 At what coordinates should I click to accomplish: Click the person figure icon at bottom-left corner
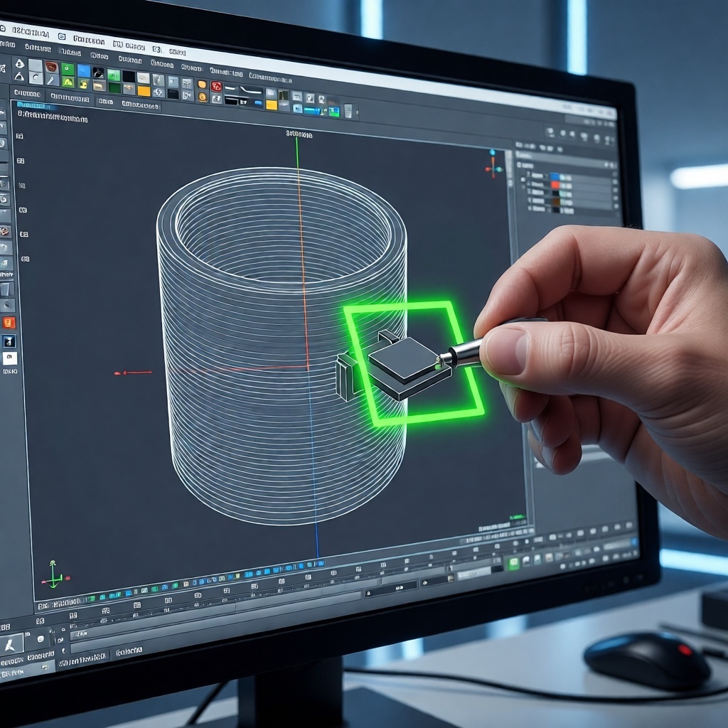[11, 644]
